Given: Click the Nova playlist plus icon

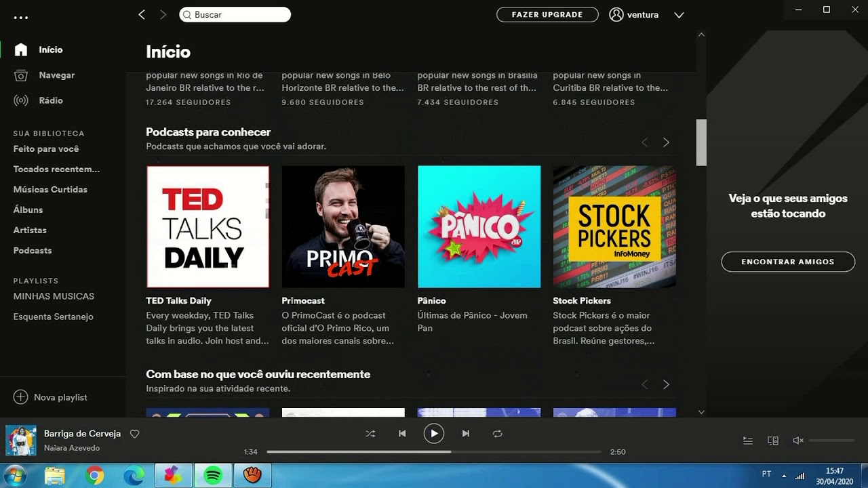Looking at the screenshot, I should click(21, 397).
